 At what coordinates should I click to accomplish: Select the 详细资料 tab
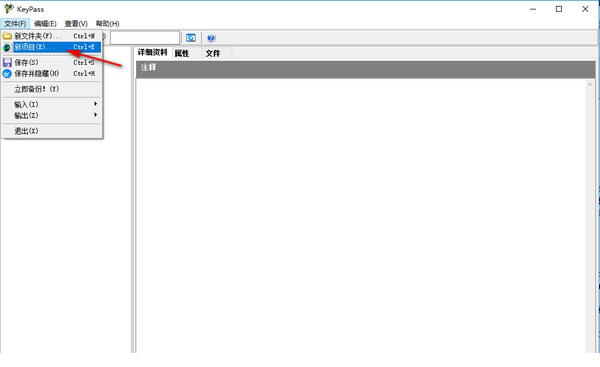point(153,52)
